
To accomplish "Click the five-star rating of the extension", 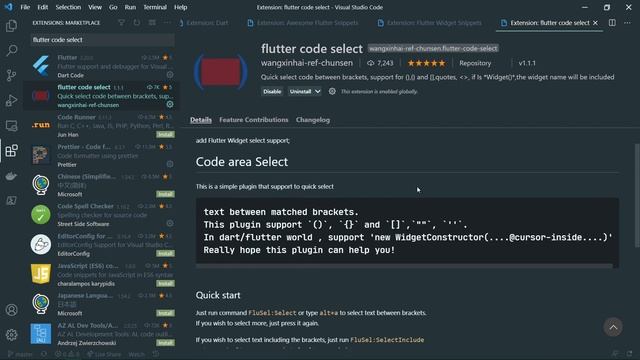I will click(x=427, y=63).
